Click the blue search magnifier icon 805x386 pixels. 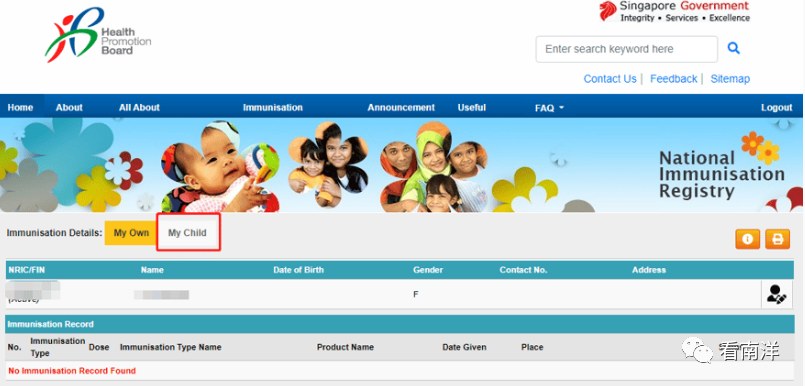pyautogui.click(x=734, y=48)
